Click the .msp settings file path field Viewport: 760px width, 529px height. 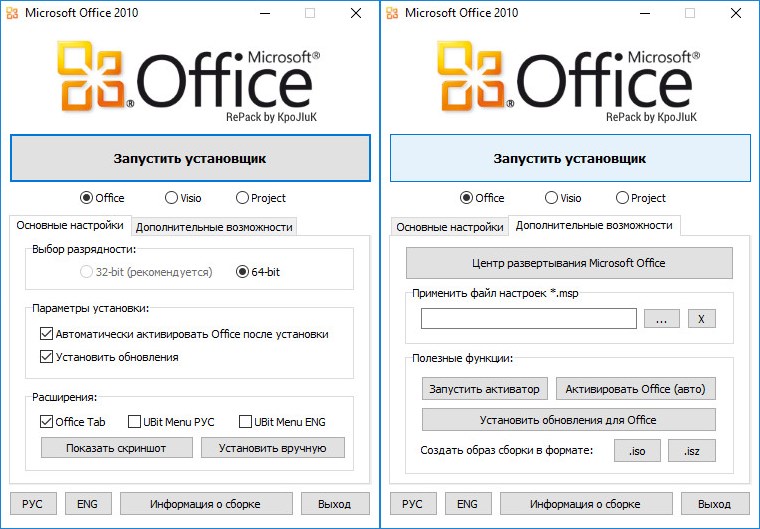(528, 319)
